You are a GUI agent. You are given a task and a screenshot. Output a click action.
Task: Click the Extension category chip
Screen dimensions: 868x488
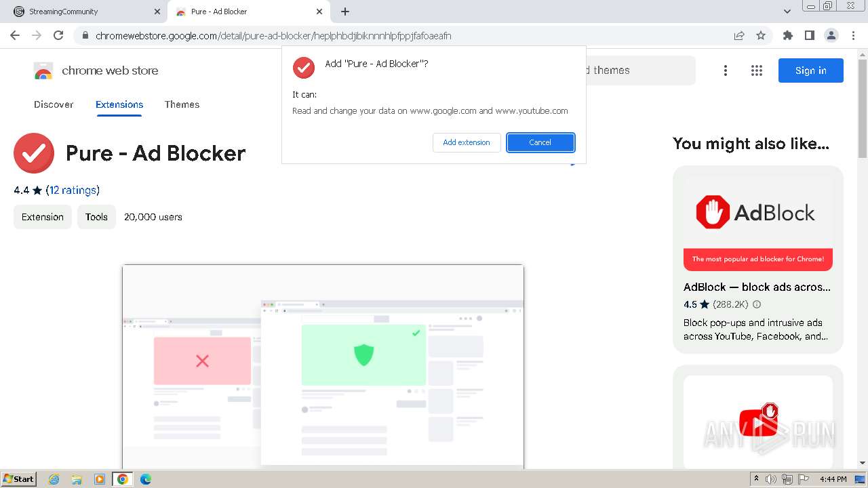coord(43,217)
